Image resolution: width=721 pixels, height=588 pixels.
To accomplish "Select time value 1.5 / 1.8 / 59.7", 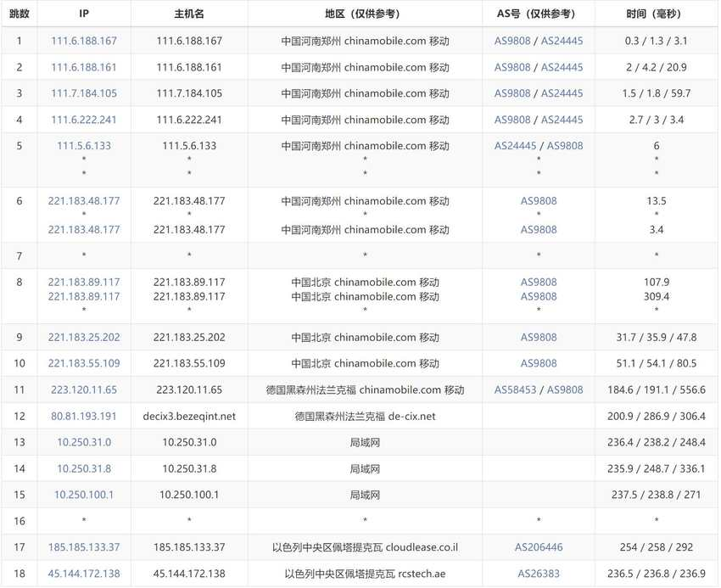I will point(657,93).
